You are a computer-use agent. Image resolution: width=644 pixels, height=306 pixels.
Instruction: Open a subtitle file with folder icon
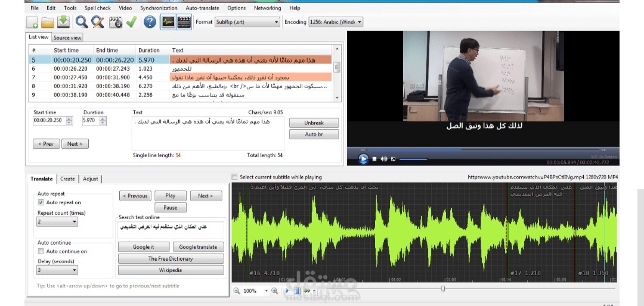[x=48, y=22]
